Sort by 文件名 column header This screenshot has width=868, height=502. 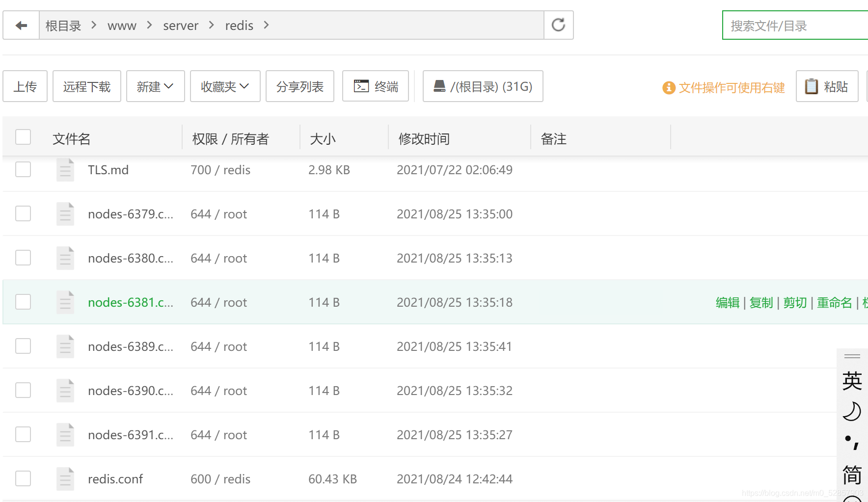coord(72,139)
